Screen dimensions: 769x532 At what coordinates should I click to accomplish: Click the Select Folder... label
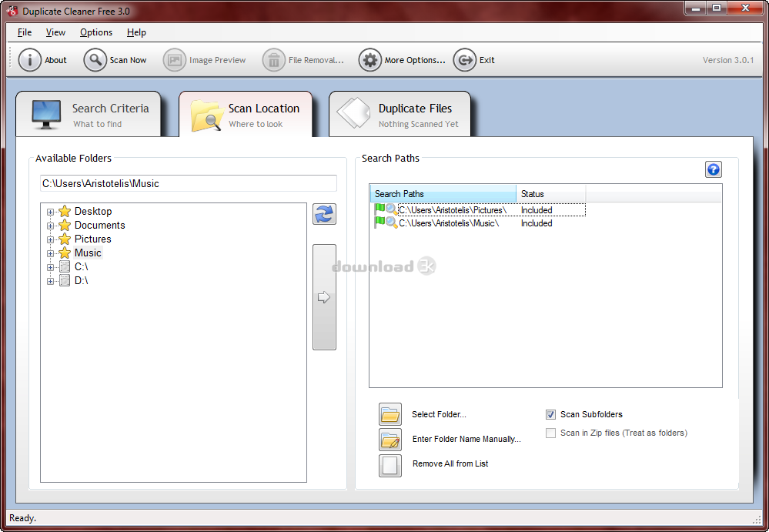(439, 414)
